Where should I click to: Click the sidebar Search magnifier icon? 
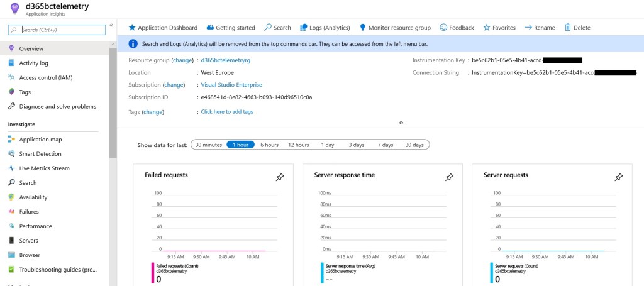tap(11, 182)
